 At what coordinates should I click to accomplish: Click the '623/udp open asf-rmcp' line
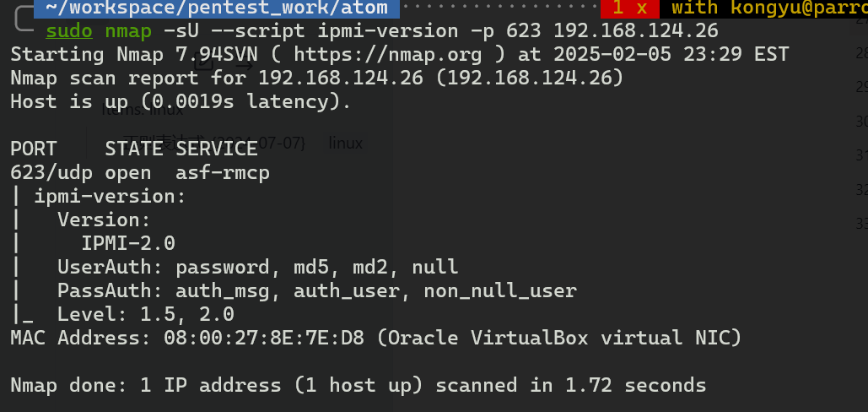pyautogui.click(x=140, y=173)
